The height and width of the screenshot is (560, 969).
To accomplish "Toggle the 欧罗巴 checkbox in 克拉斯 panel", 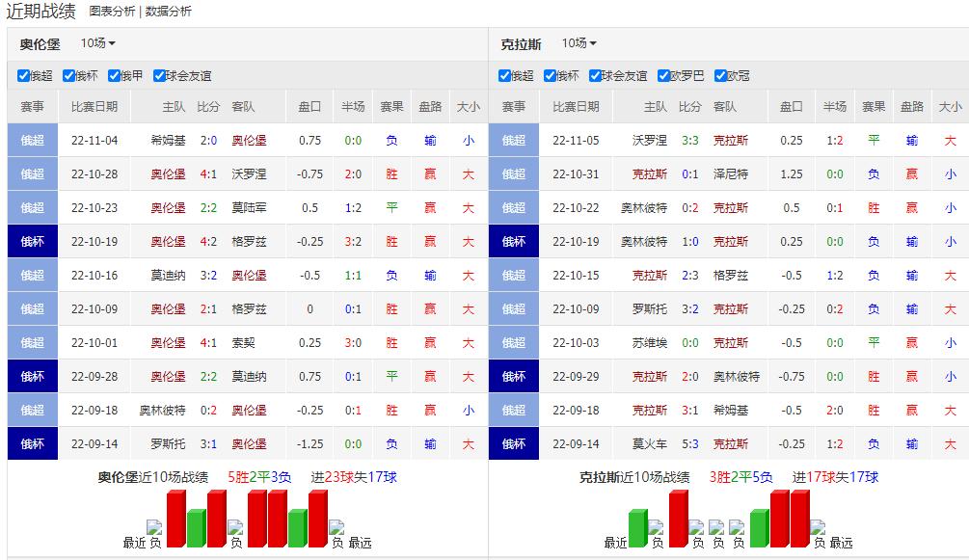I will 664,76.
